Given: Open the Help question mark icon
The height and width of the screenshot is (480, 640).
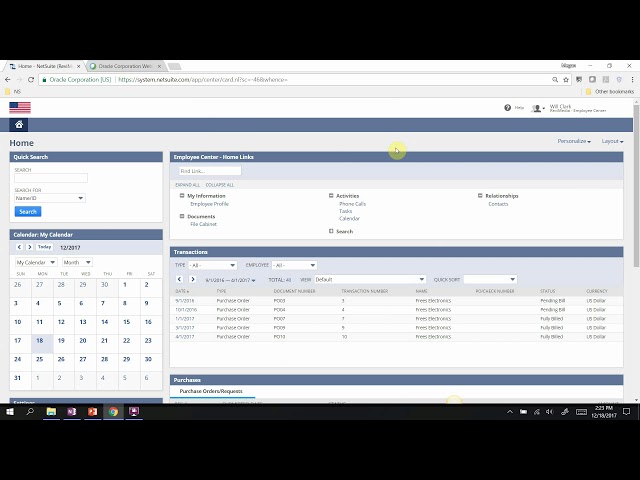Looking at the screenshot, I should [507, 108].
